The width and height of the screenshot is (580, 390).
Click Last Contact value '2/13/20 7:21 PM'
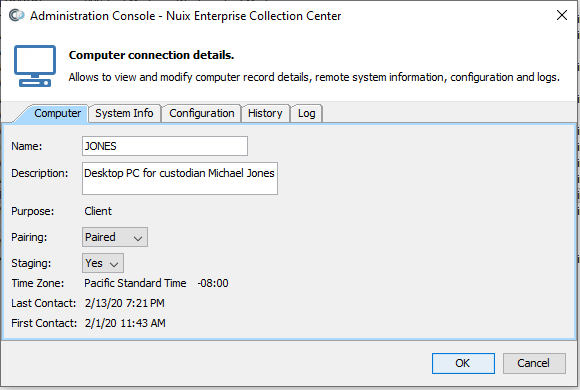(x=125, y=303)
